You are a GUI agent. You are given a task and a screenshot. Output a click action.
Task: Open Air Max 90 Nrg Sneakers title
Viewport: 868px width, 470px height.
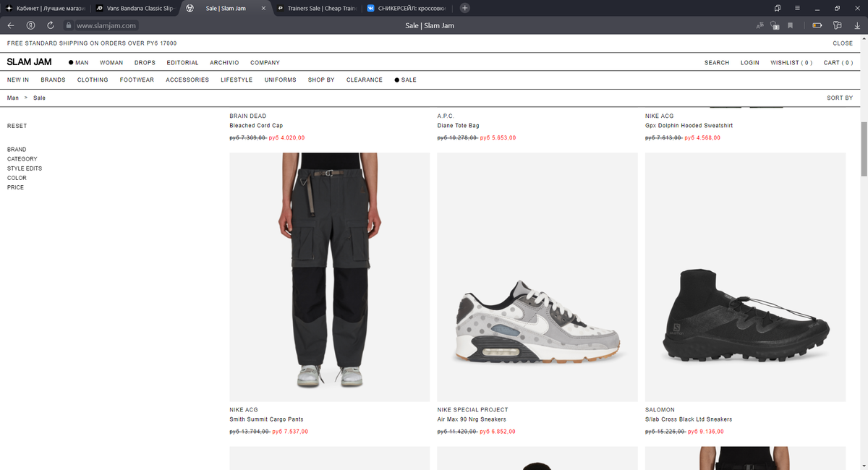click(x=472, y=419)
